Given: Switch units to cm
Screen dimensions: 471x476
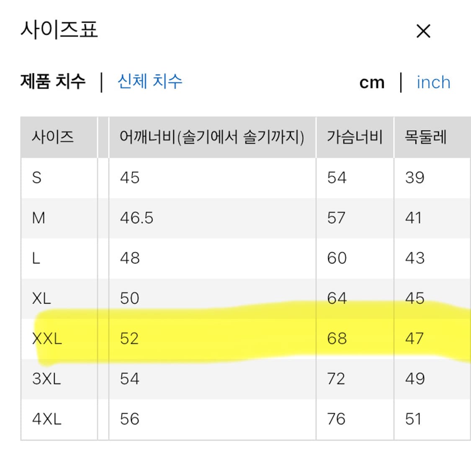Looking at the screenshot, I should (372, 83).
